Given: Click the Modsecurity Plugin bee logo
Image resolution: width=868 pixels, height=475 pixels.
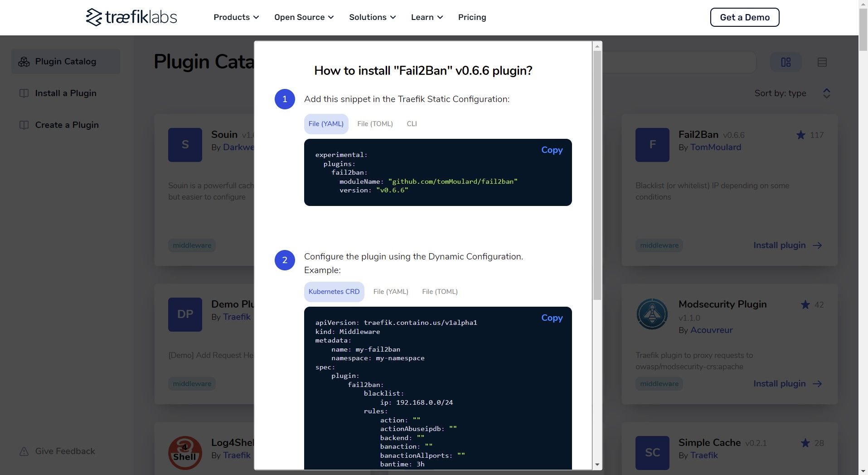Looking at the screenshot, I should (652, 314).
